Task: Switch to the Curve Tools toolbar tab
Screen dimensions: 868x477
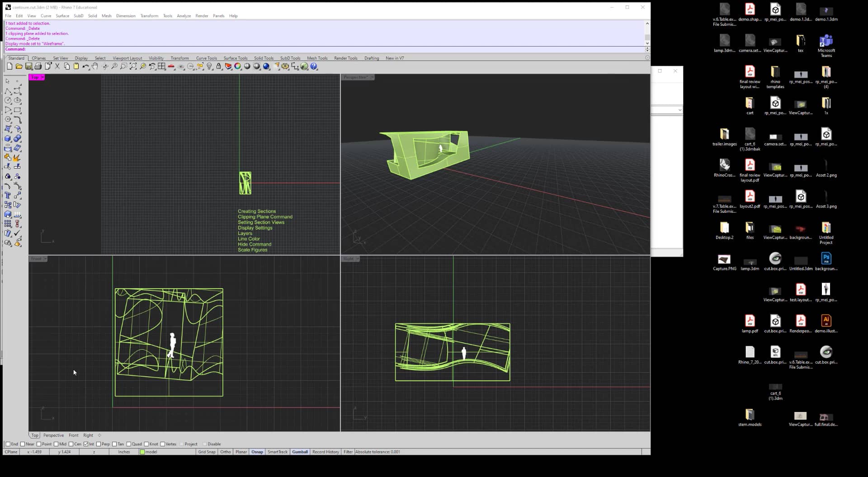Action: tap(206, 58)
